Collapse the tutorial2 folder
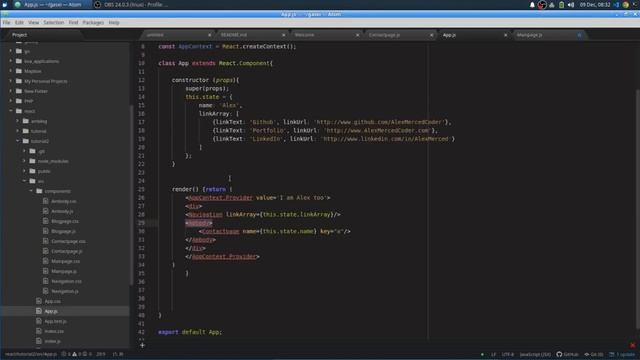 coord(18,141)
